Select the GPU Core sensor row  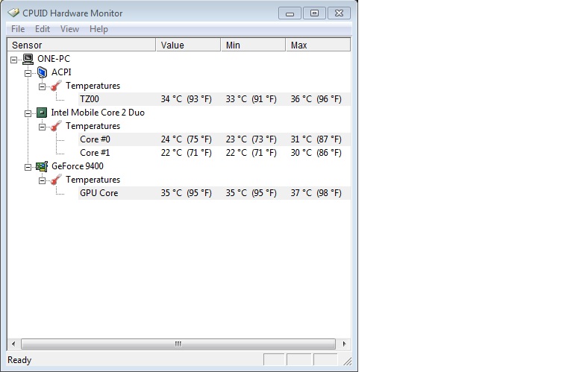tap(214, 193)
